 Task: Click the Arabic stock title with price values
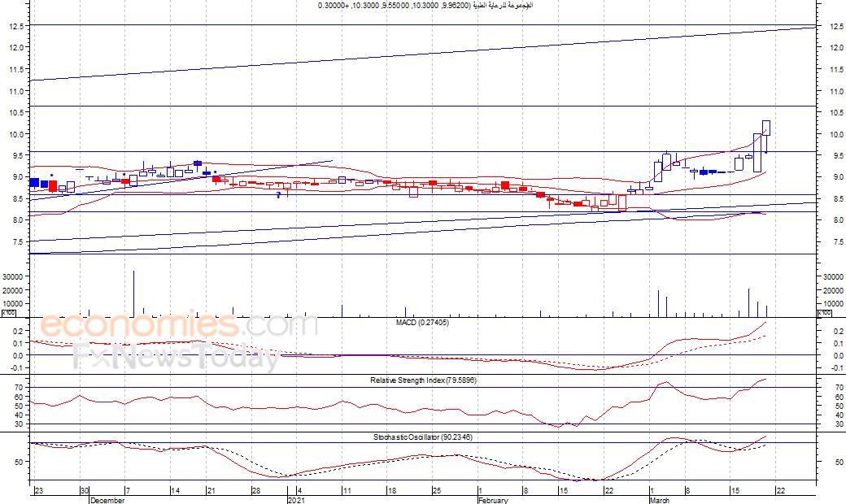(x=425, y=6)
